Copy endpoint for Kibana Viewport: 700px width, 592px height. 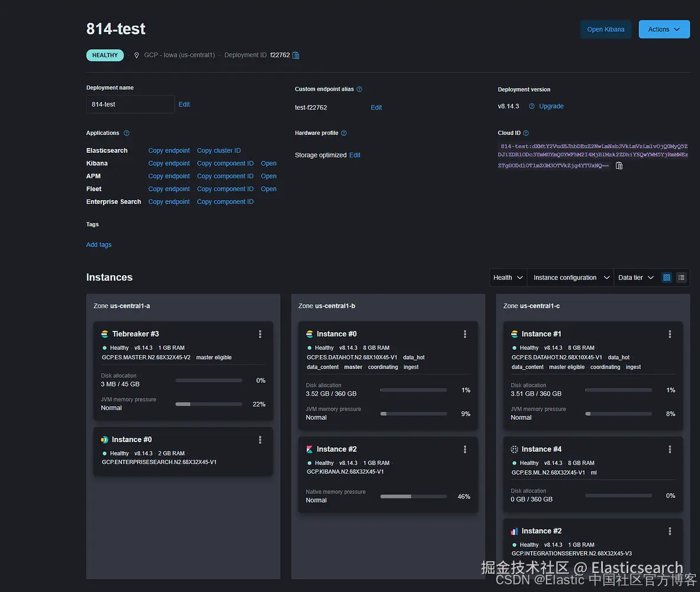click(169, 163)
